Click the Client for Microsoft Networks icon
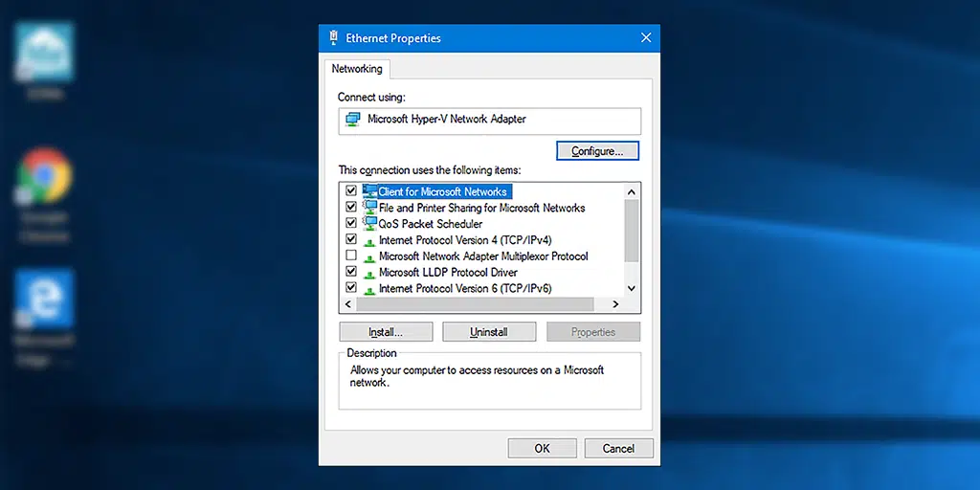The height and width of the screenshot is (490, 980). point(370,191)
